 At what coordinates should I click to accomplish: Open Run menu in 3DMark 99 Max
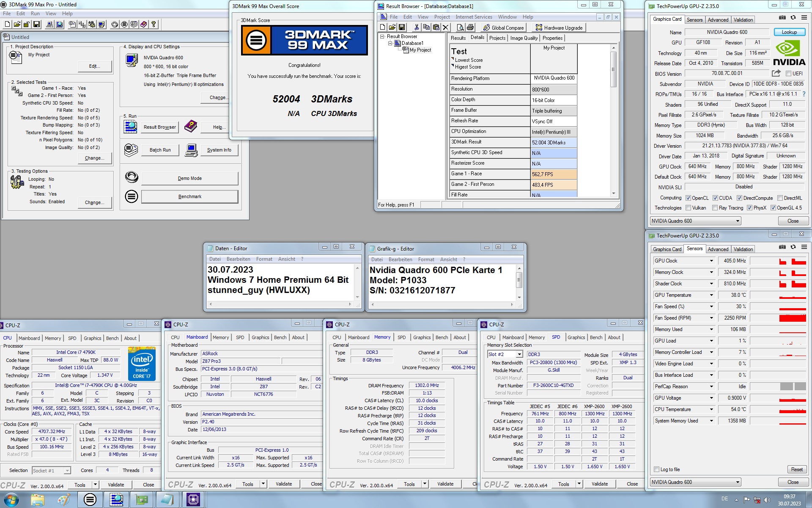pos(35,14)
